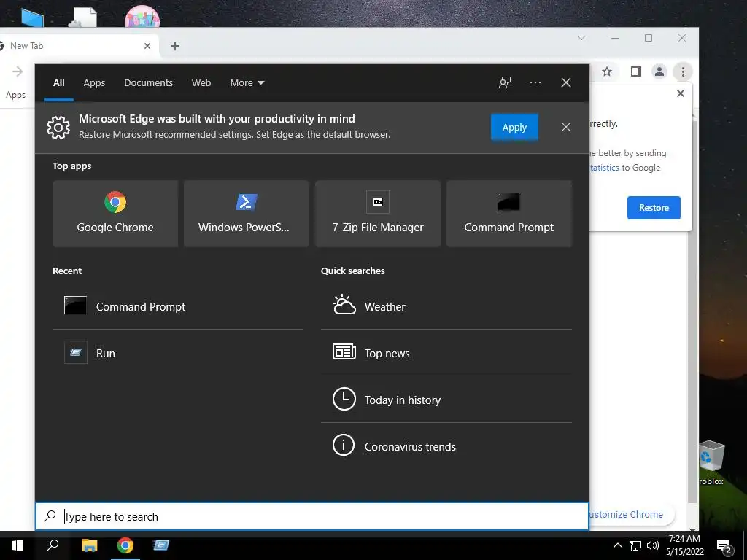The width and height of the screenshot is (747, 560).
Task: Select the roblox Recycle Bin desktop icon
Action: [x=711, y=463]
